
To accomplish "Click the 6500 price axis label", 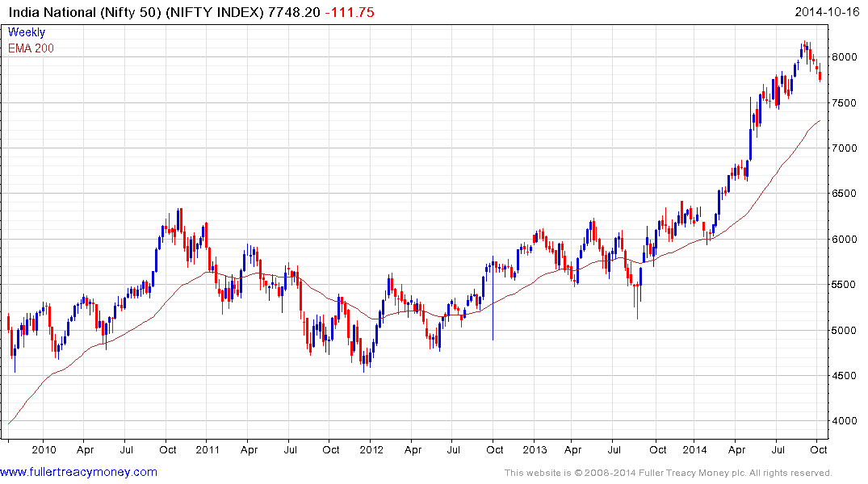I will [844, 194].
